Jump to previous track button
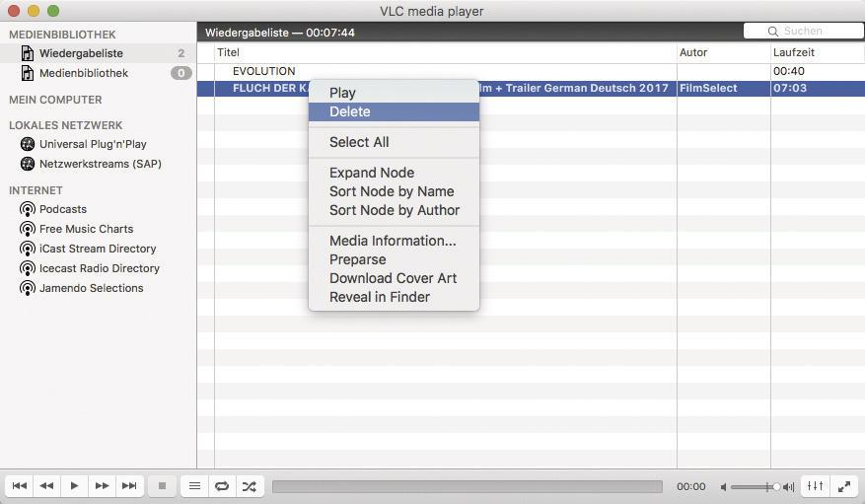This screenshot has height=504, width=865. tap(20, 486)
